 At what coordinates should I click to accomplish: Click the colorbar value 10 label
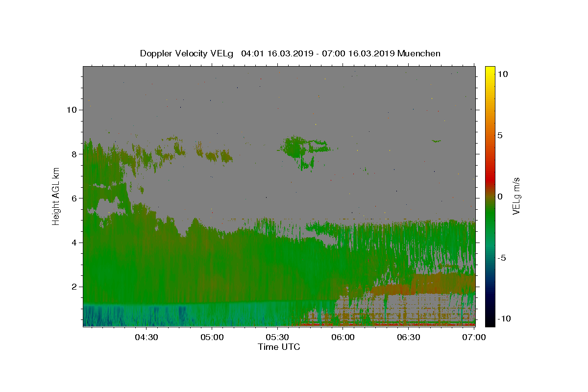pyautogui.click(x=503, y=74)
